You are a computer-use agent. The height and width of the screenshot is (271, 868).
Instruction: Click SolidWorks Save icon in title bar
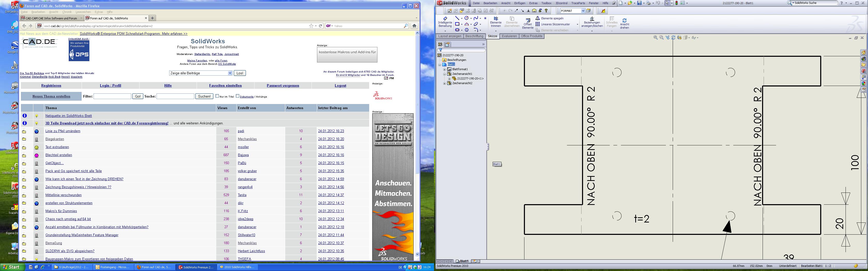pyautogui.click(x=639, y=3)
